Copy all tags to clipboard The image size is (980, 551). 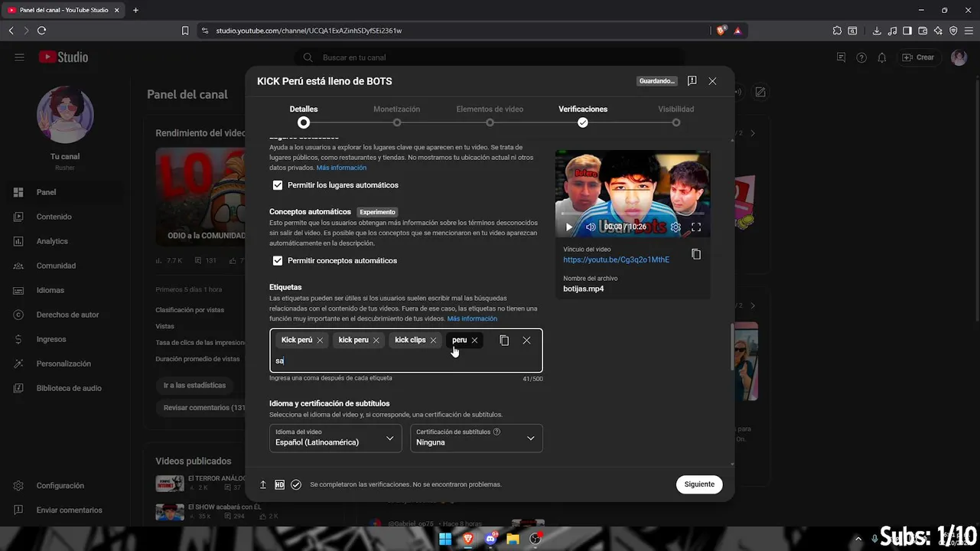[504, 341]
